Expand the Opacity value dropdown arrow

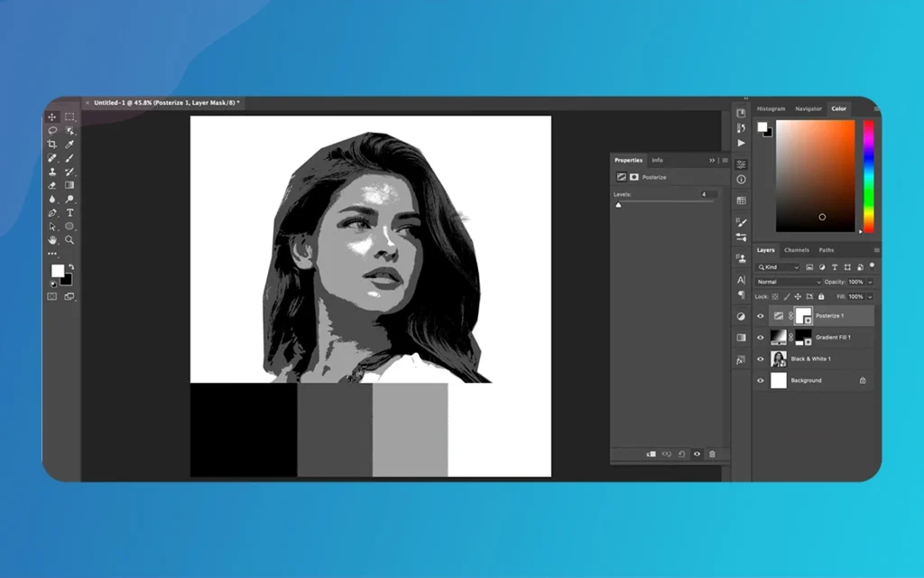[x=870, y=282]
